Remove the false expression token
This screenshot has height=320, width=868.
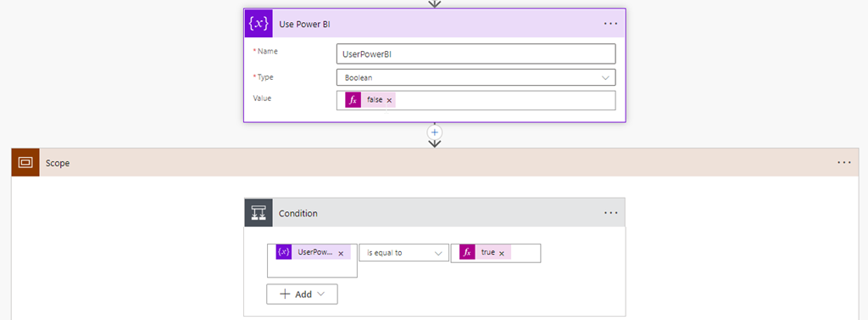pos(389,100)
